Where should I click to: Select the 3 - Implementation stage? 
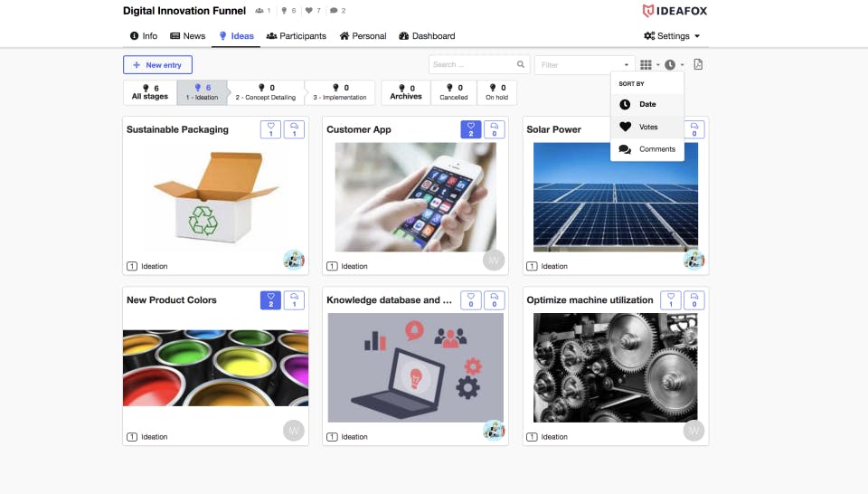click(x=340, y=92)
